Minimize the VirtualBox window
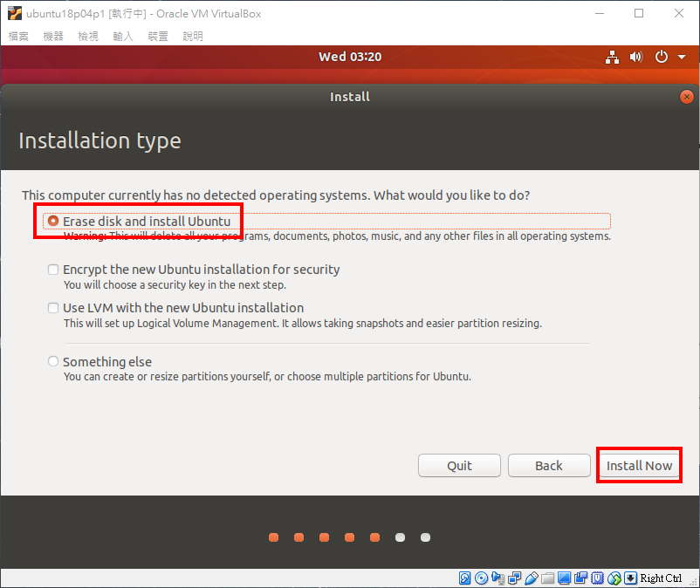Image resolution: width=700 pixels, height=588 pixels. click(x=600, y=13)
